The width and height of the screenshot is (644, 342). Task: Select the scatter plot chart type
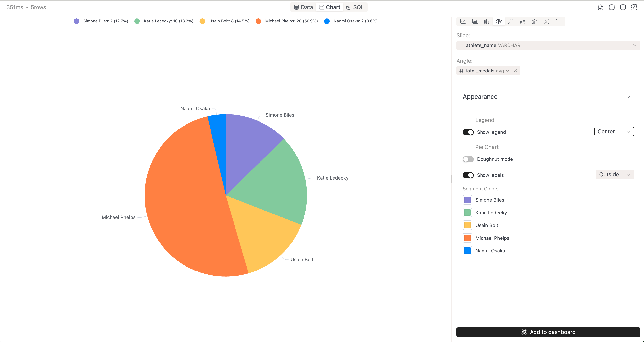point(511,21)
